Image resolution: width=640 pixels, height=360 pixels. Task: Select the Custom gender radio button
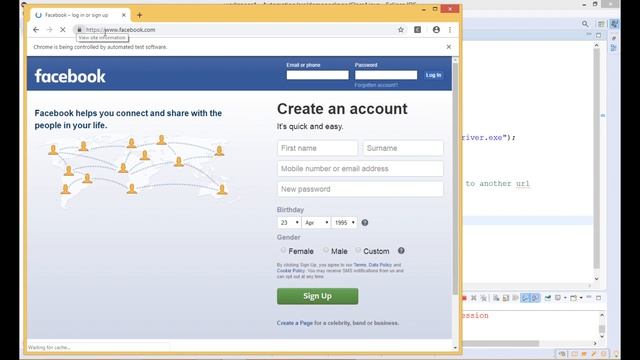click(358, 250)
